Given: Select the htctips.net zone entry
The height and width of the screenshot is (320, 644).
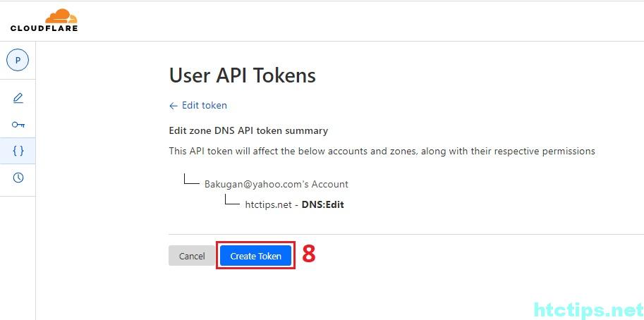Looking at the screenshot, I should (x=267, y=205).
